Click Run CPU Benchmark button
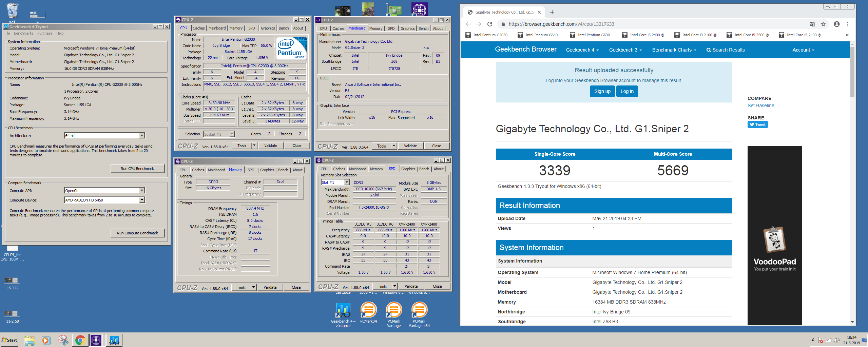868x347 pixels. point(137,169)
